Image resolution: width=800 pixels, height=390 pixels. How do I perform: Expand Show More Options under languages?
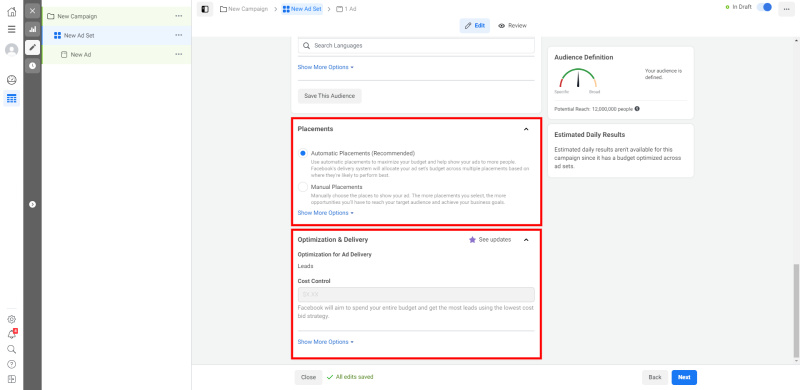[326, 67]
